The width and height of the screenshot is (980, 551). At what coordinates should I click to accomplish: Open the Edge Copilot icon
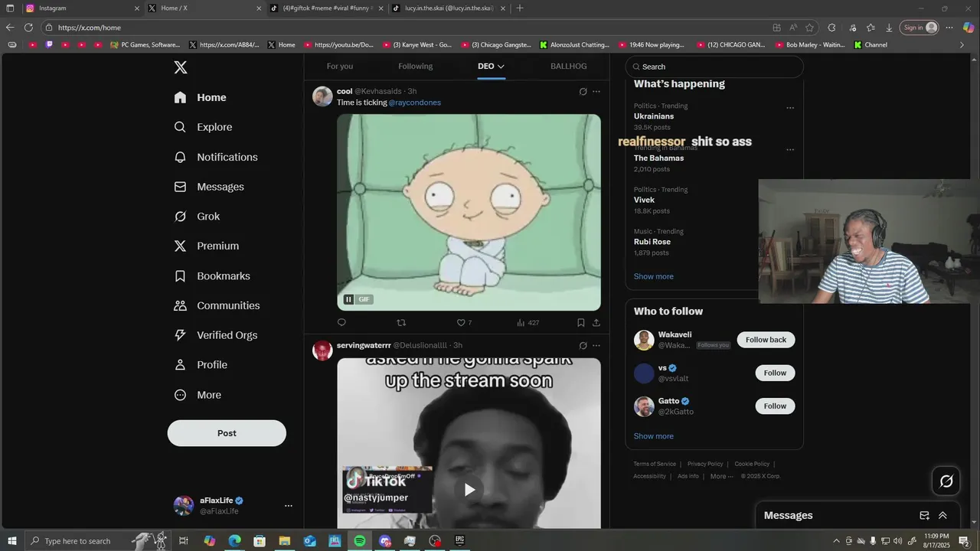(969, 28)
